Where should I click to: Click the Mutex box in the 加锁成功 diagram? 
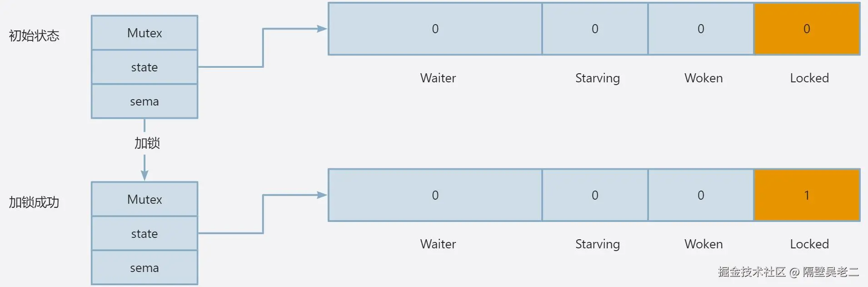click(145, 199)
